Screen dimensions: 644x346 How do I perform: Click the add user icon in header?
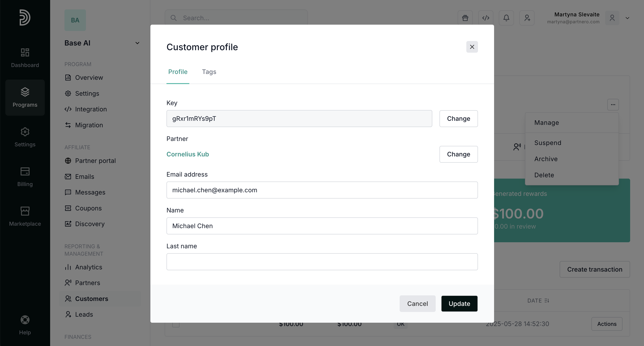527,18
